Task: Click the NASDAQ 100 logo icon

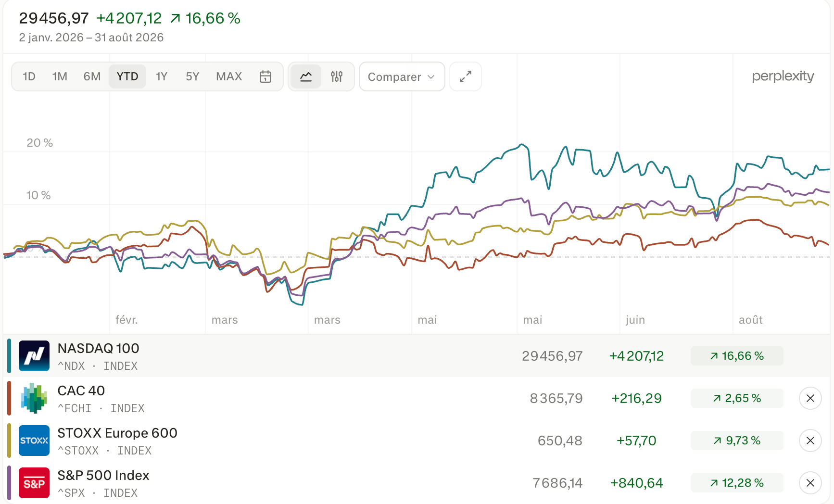Action: point(34,356)
